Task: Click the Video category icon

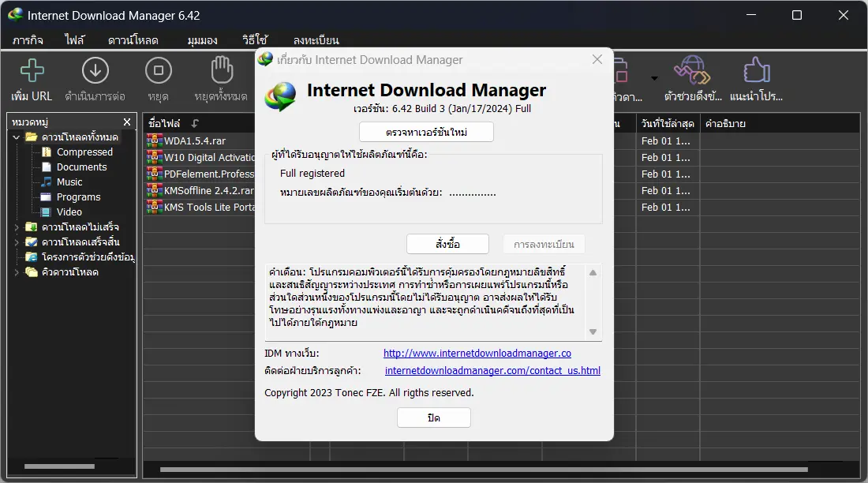Action: 47,212
